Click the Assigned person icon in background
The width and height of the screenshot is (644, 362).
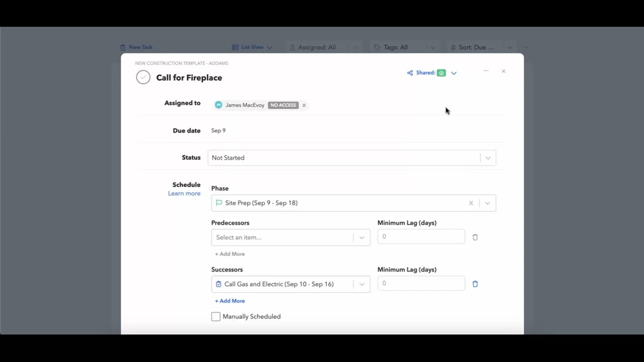(x=292, y=47)
